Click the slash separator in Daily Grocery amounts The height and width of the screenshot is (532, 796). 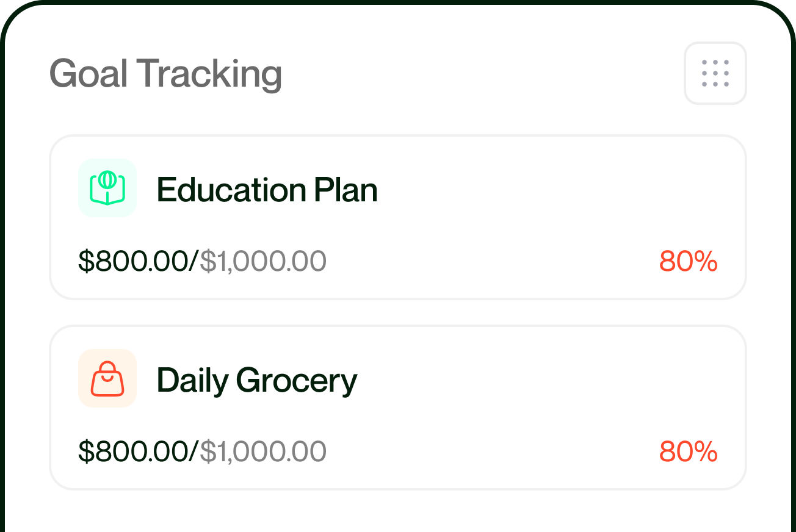click(x=195, y=451)
